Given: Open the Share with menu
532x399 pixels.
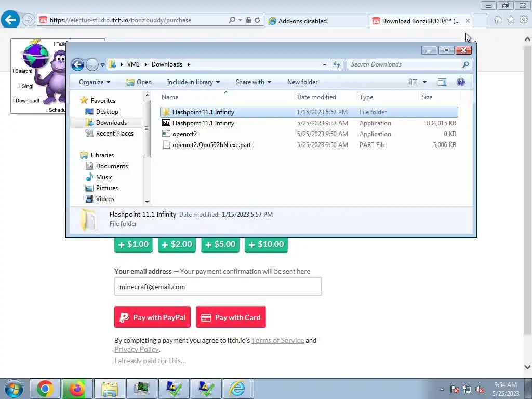Looking at the screenshot, I should point(253,82).
